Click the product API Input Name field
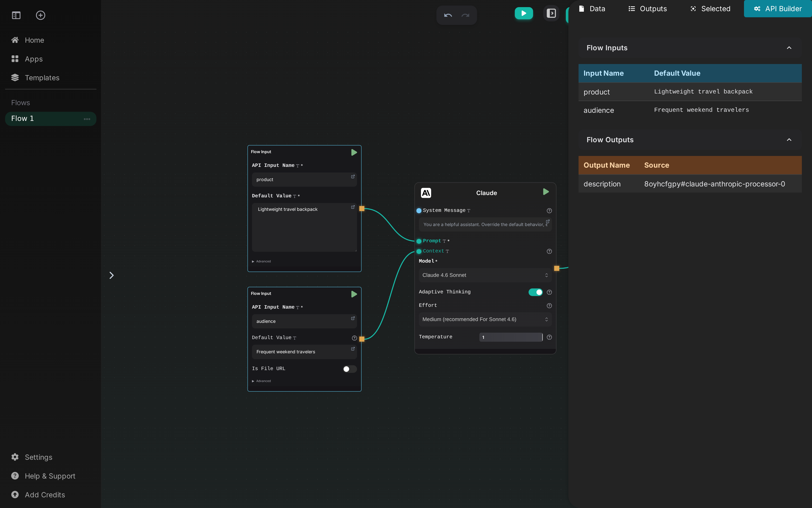The width and height of the screenshot is (812, 508). coord(304,180)
